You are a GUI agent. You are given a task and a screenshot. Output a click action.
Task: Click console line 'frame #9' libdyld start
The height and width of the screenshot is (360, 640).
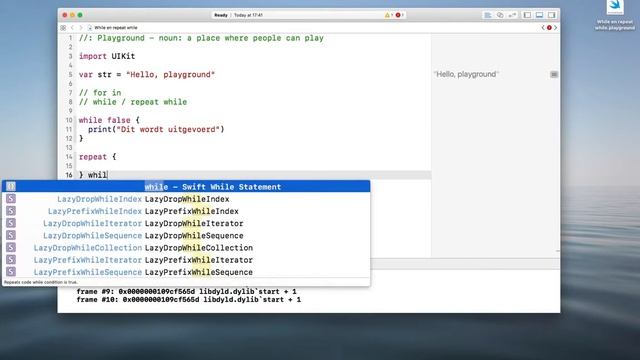click(187, 291)
